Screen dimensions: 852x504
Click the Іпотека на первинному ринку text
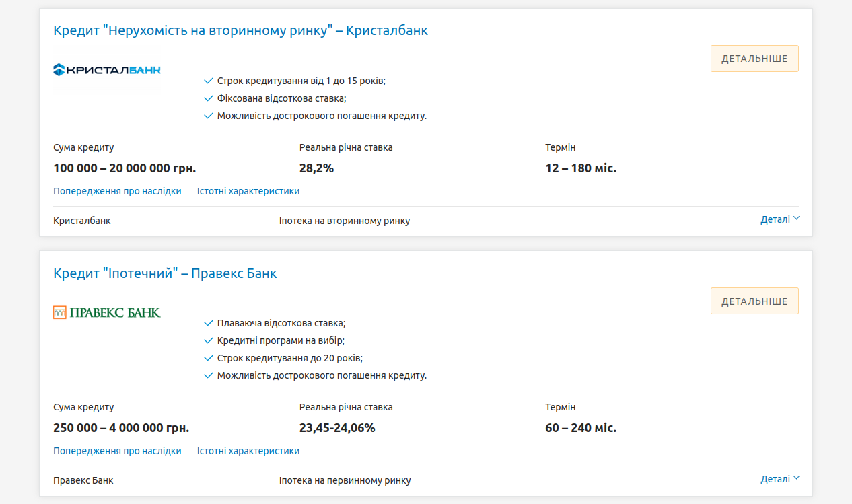click(345, 480)
